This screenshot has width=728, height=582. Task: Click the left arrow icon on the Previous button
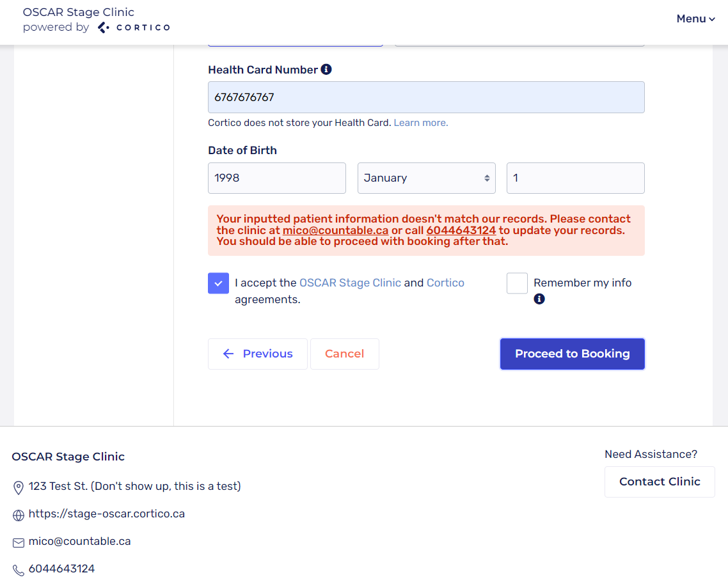coord(228,354)
